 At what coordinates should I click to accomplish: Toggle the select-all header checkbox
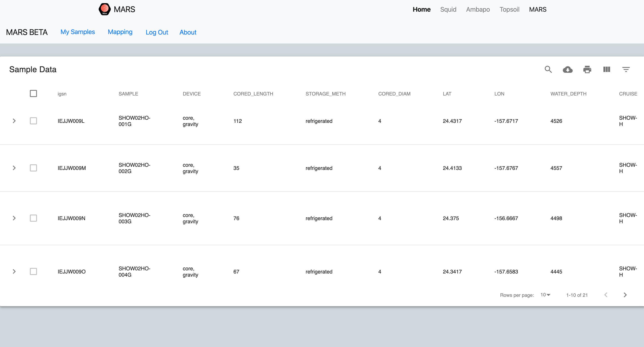coord(33,93)
